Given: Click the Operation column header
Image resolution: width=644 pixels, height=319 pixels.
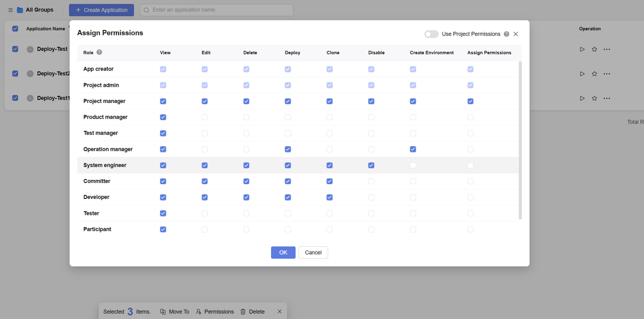Looking at the screenshot, I should [590, 29].
